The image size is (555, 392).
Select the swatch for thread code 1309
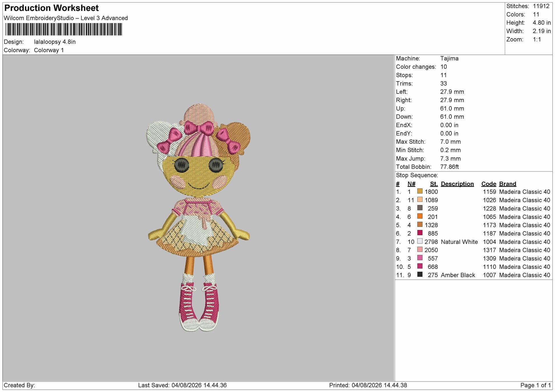[420, 258]
